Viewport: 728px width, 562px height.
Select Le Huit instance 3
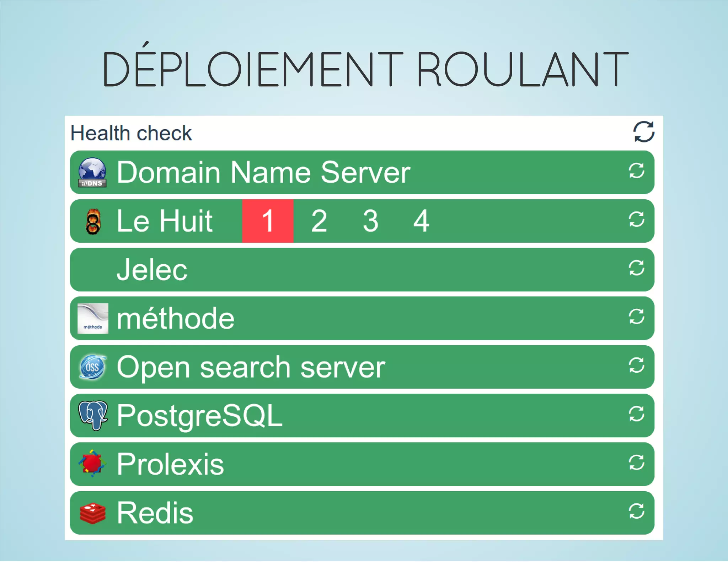(x=370, y=221)
